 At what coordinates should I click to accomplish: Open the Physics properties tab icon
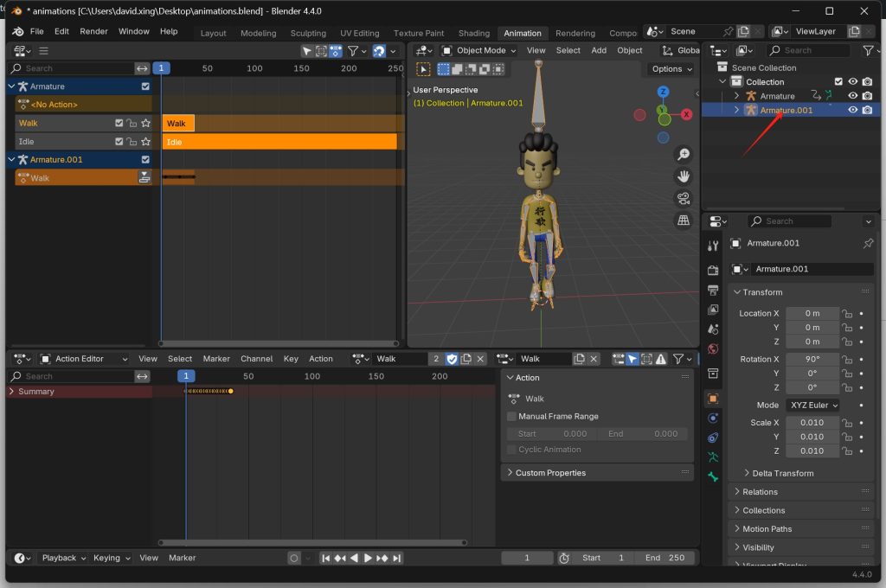click(713, 418)
